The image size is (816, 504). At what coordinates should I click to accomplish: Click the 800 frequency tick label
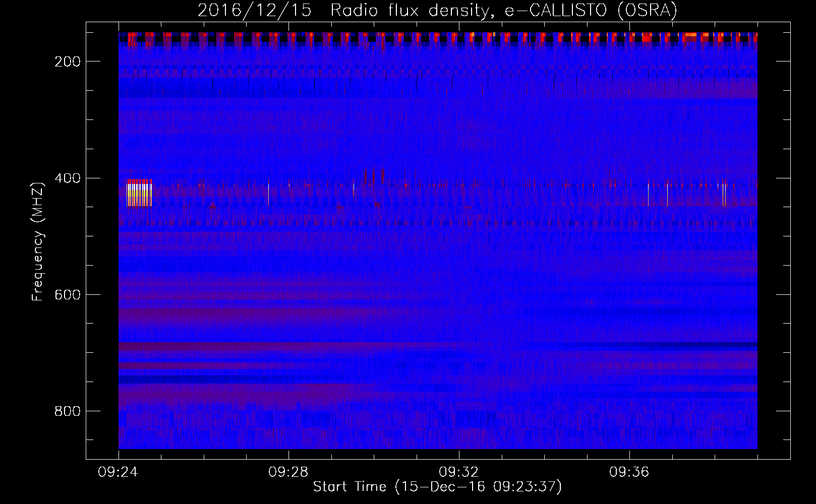tap(68, 411)
